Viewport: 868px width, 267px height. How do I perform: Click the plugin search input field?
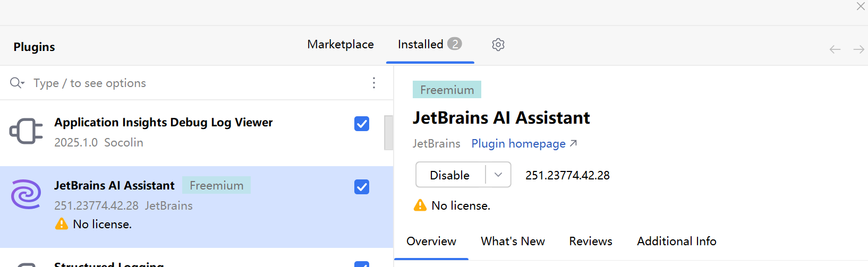197,83
